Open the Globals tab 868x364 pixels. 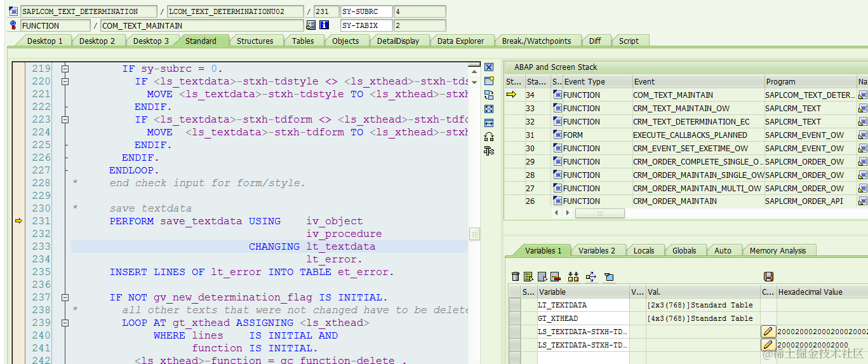click(x=684, y=250)
